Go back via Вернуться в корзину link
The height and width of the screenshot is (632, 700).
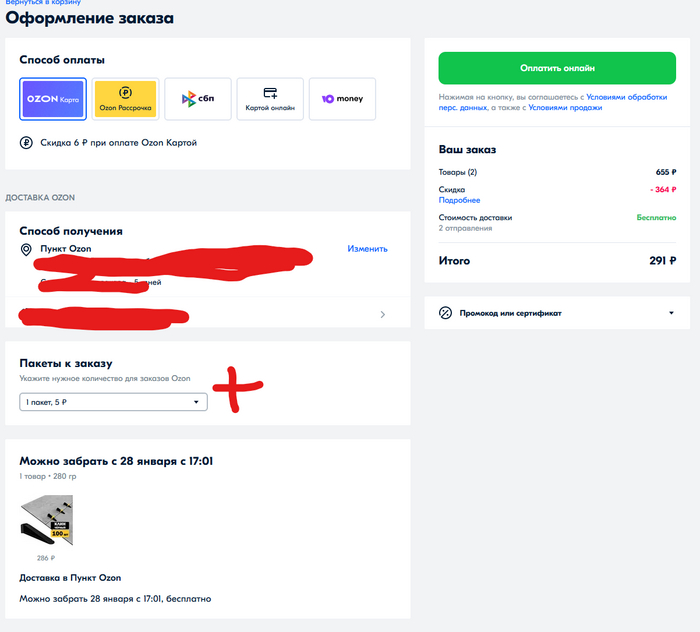tap(43, 2)
